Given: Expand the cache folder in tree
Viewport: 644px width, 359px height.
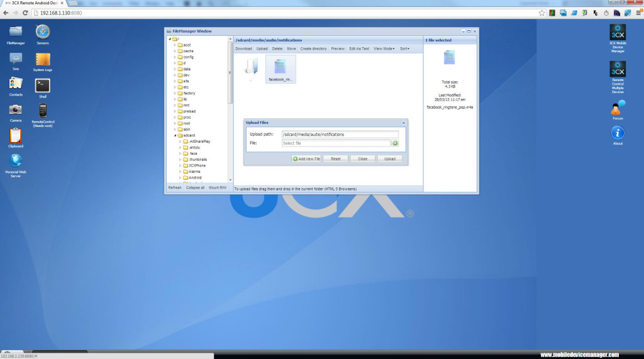Looking at the screenshot, I should tap(175, 52).
